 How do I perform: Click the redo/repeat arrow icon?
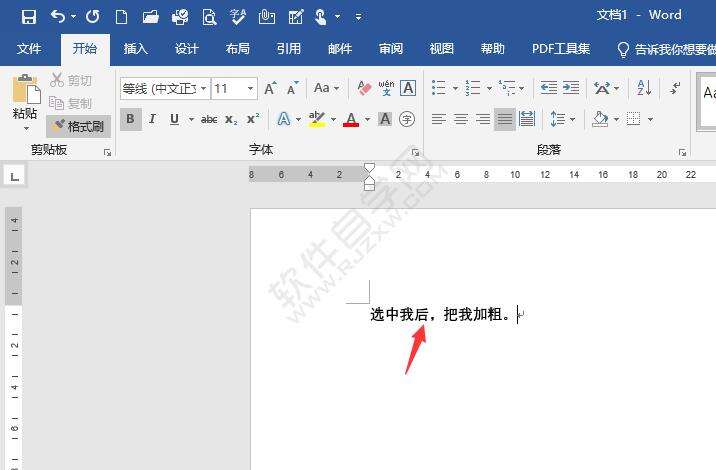point(93,17)
